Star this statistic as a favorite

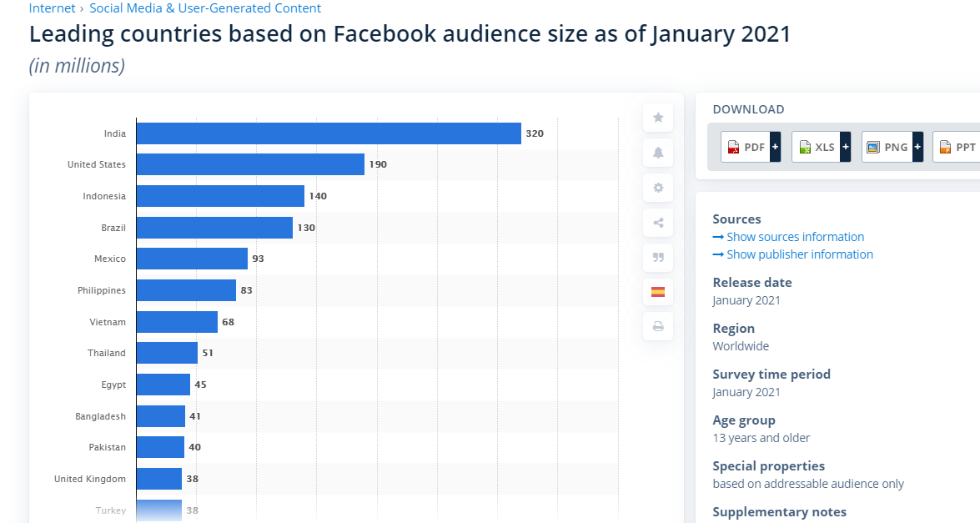pos(657,118)
